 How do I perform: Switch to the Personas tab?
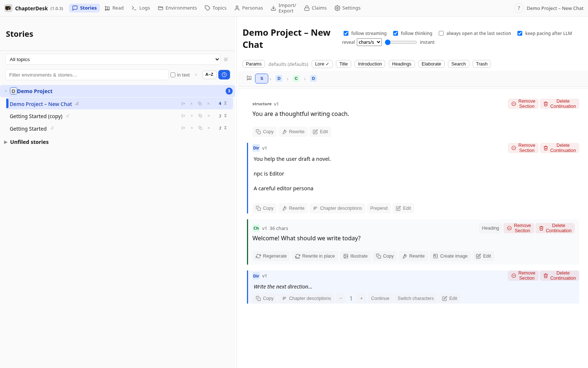point(249,8)
